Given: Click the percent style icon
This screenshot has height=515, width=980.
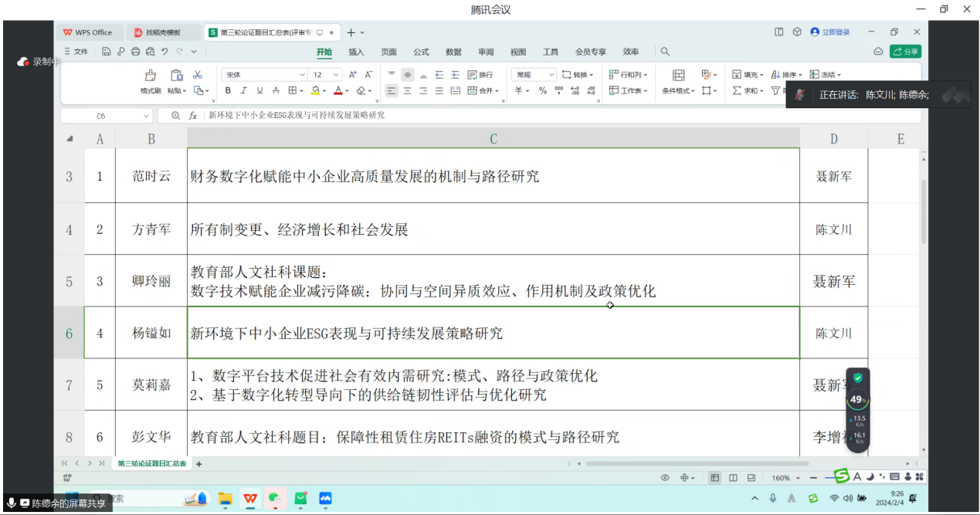Looking at the screenshot, I should coord(541,91).
